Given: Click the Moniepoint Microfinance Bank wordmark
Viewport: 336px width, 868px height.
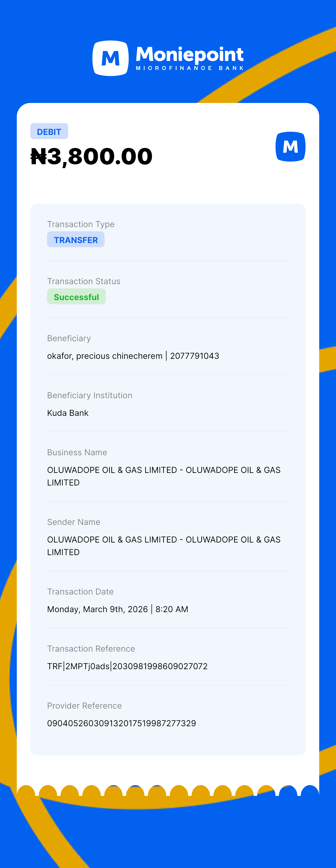Looking at the screenshot, I should point(190,58).
